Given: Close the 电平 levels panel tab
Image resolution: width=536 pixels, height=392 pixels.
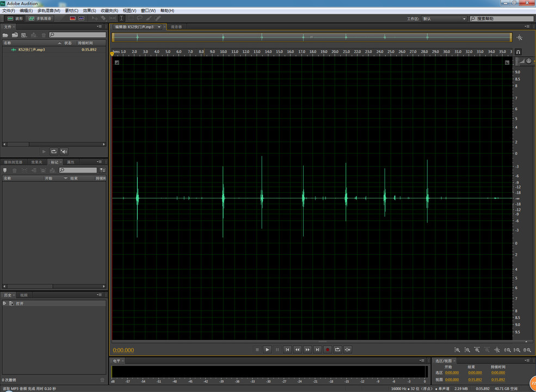Looking at the screenshot, I should click(123, 360).
